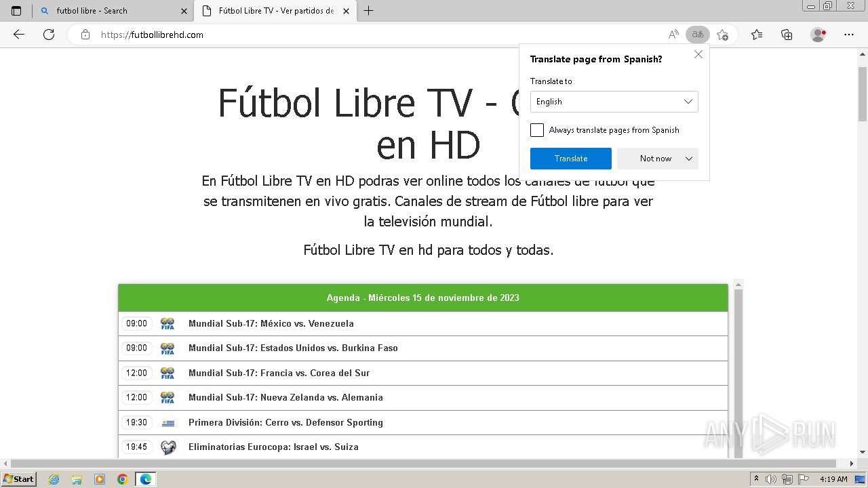Check Always translate pages from Spanish
This screenshot has width=868, height=488.
tap(537, 130)
